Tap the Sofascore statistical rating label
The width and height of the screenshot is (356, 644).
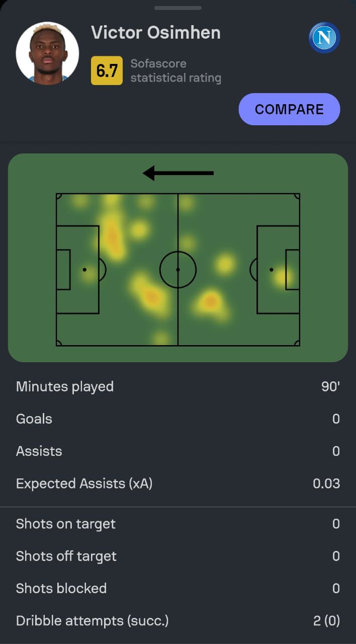(x=175, y=70)
